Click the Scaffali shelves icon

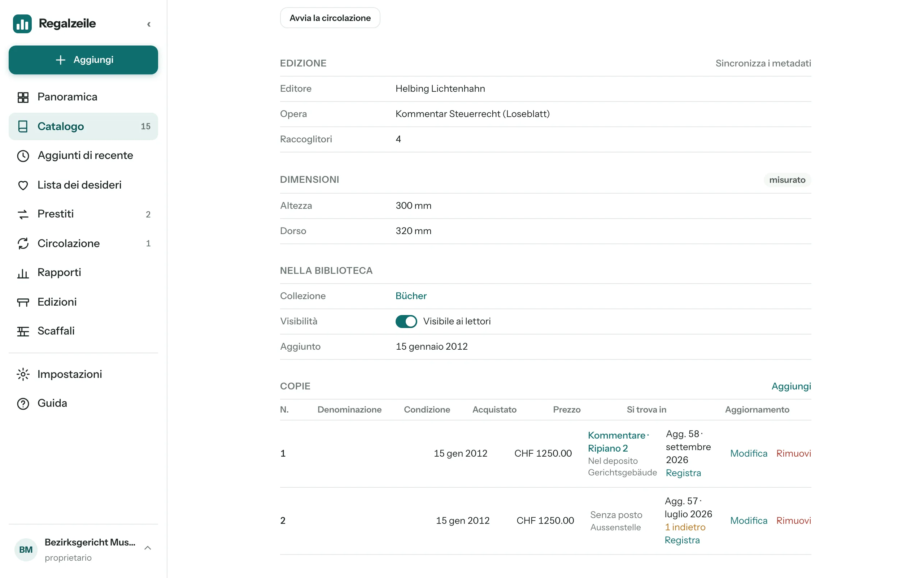click(23, 331)
